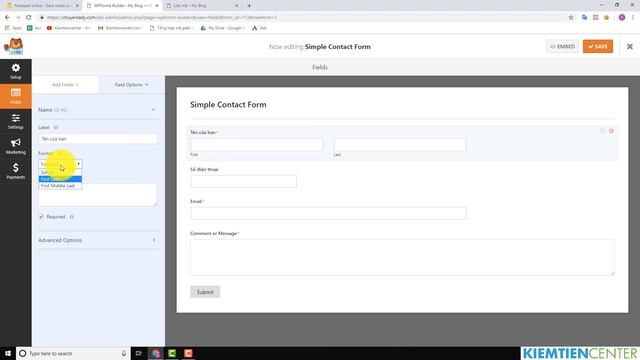Reload the page
Image resolution: width=640 pixels, height=360 pixels.
[x=29, y=18]
